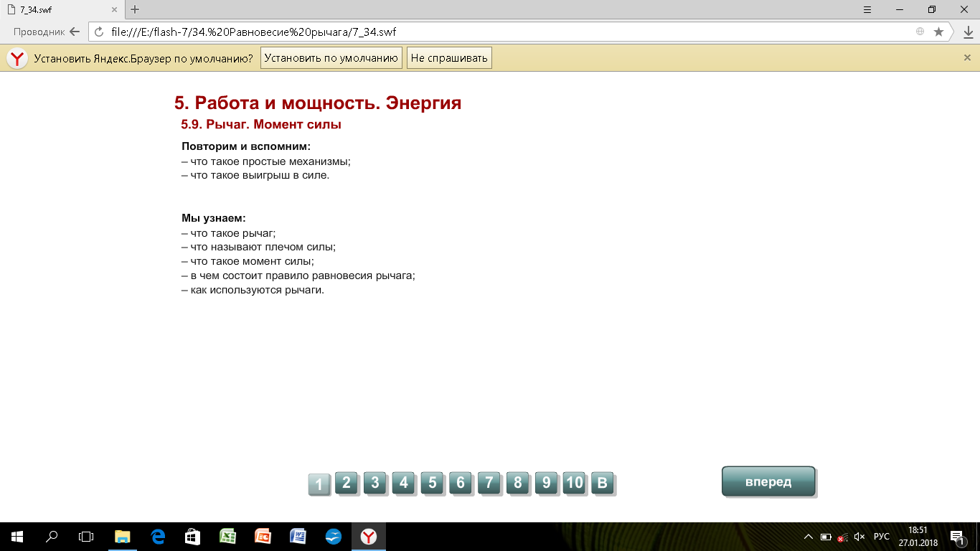Viewport: 980px width, 551px height.
Task: Open Windows search from taskbar
Action: point(52,536)
